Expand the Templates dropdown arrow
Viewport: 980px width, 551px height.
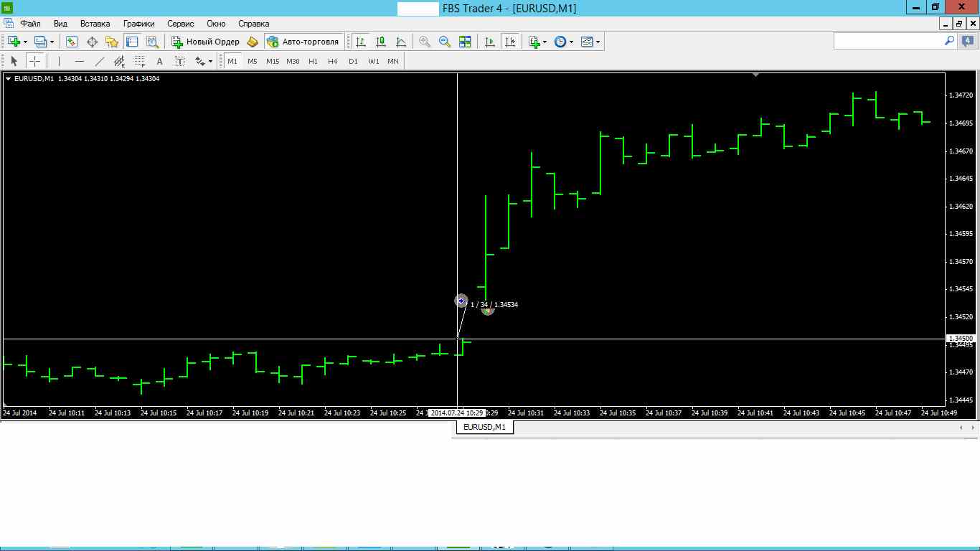click(x=598, y=42)
